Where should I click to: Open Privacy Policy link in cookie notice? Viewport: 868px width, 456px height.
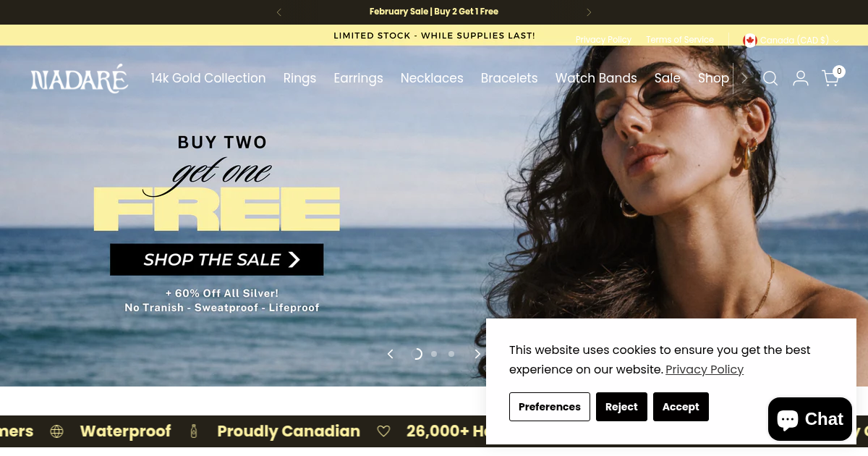(705, 370)
